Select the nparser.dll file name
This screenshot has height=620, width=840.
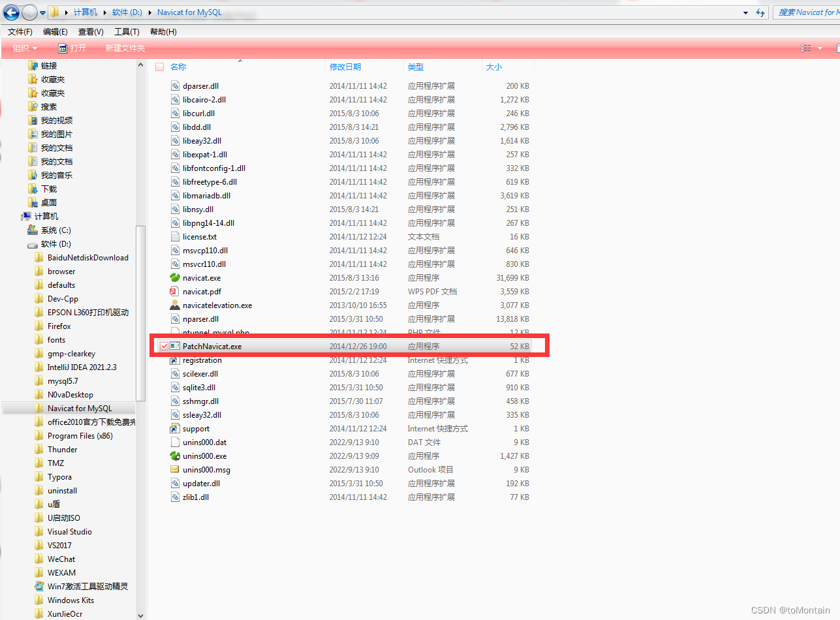click(201, 319)
